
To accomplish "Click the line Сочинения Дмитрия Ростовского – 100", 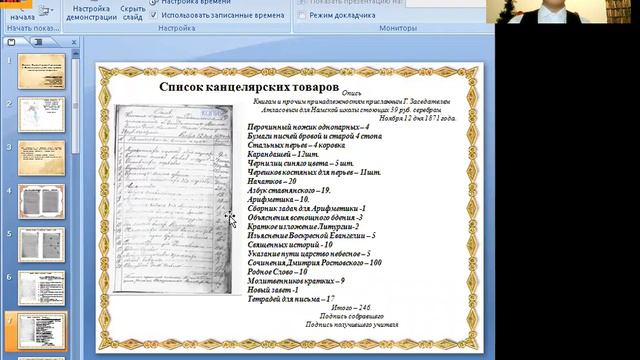I will pos(315,263).
